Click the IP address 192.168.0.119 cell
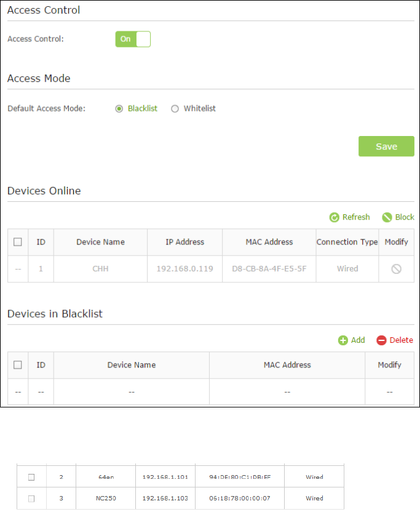The width and height of the screenshot is (420, 517). (x=185, y=269)
